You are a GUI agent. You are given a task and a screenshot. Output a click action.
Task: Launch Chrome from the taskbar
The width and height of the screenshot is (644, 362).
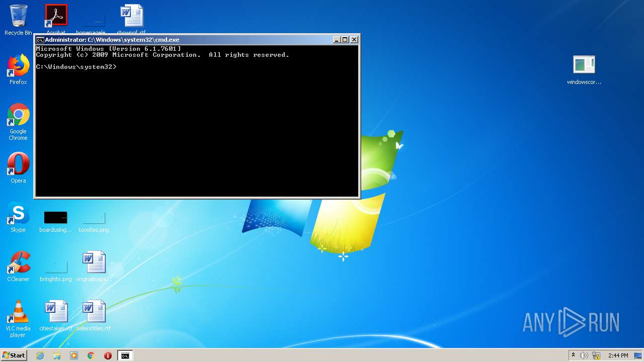click(91, 355)
